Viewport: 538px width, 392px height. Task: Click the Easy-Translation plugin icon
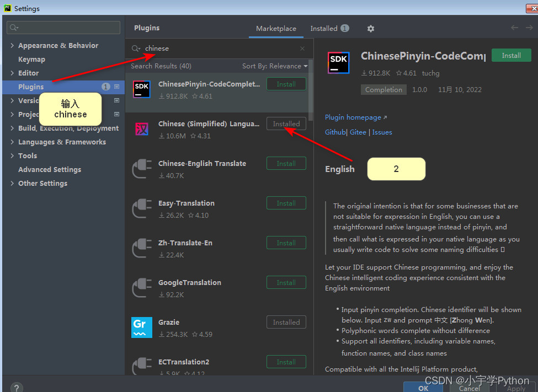click(x=142, y=208)
